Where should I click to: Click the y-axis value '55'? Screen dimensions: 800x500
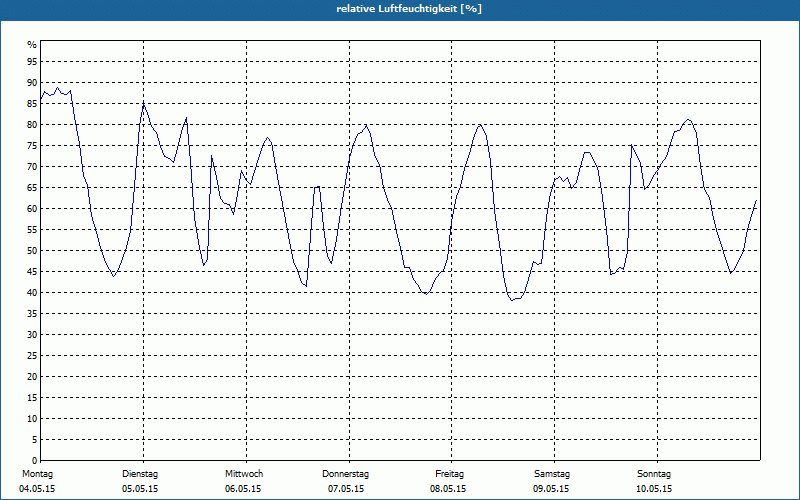tap(32, 230)
